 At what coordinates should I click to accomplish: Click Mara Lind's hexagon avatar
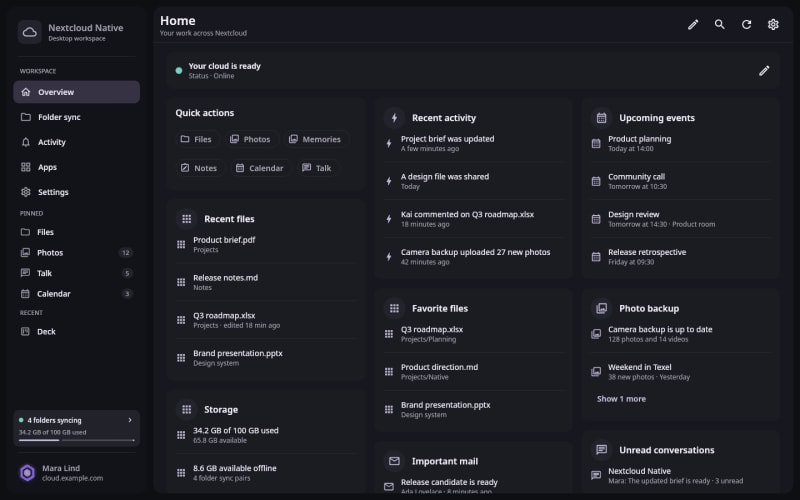[28, 473]
